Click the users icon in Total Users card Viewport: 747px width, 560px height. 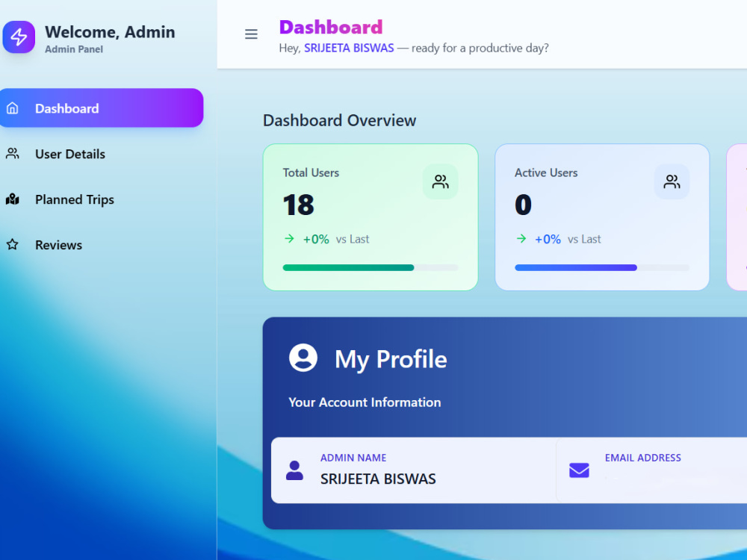click(440, 181)
